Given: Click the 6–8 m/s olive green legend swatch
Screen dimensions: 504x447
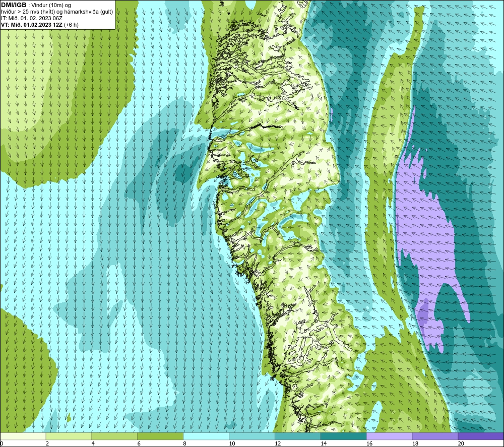Looking at the screenshot, I should 160,436.
